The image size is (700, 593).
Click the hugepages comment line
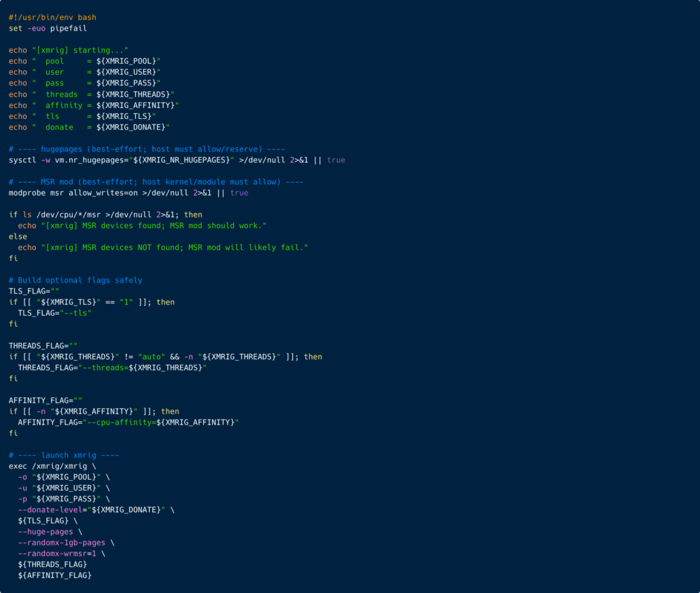[146, 149]
